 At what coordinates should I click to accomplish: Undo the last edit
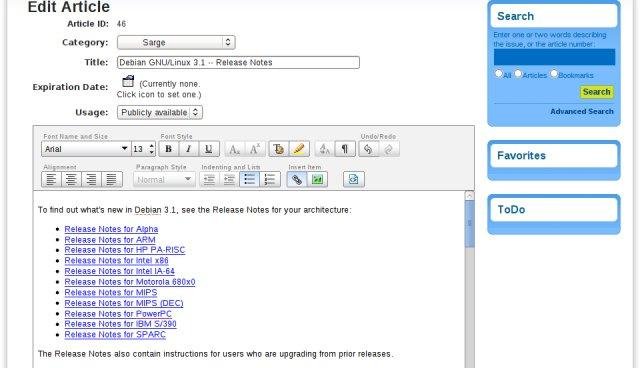pos(368,149)
